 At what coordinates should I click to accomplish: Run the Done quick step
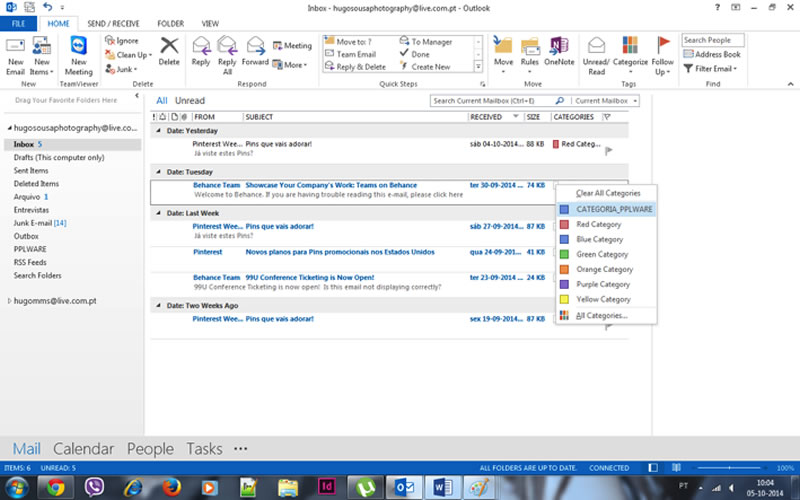click(x=415, y=54)
